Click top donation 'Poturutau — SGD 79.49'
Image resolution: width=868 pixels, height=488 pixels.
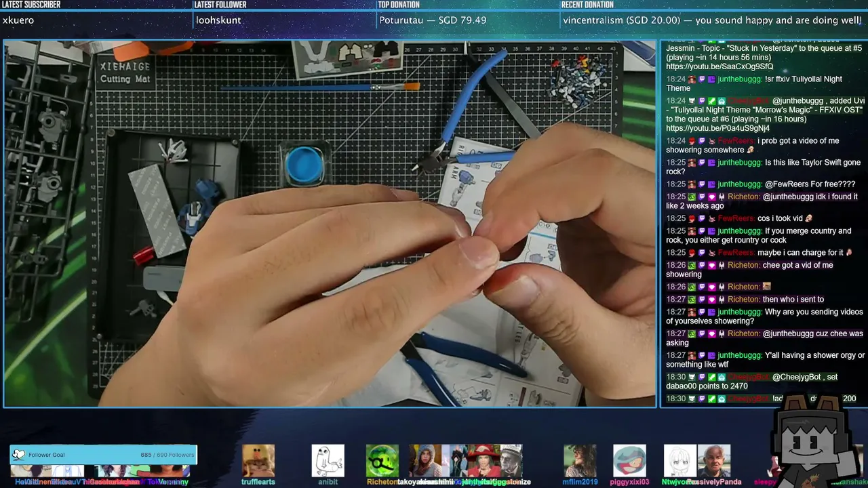click(433, 20)
